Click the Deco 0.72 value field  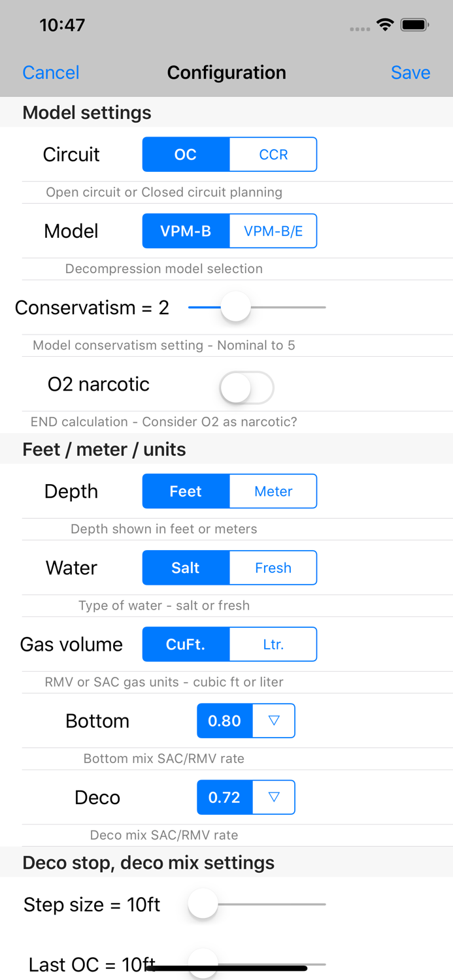pos(224,797)
